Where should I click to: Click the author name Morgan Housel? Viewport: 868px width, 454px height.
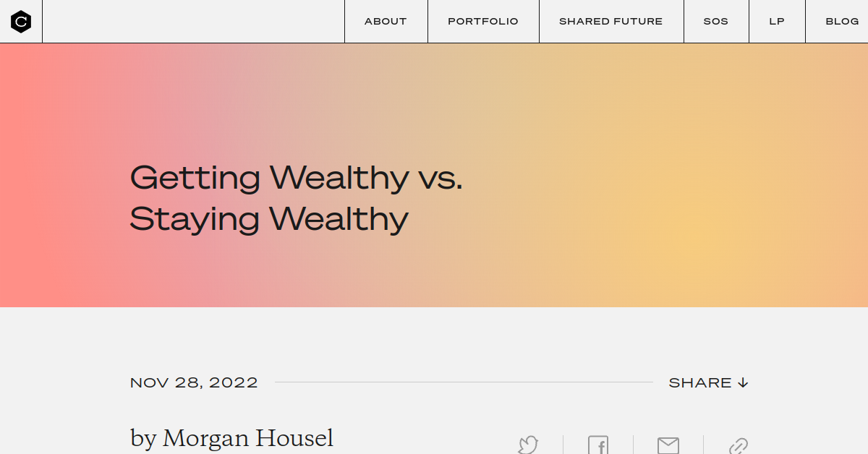248,438
